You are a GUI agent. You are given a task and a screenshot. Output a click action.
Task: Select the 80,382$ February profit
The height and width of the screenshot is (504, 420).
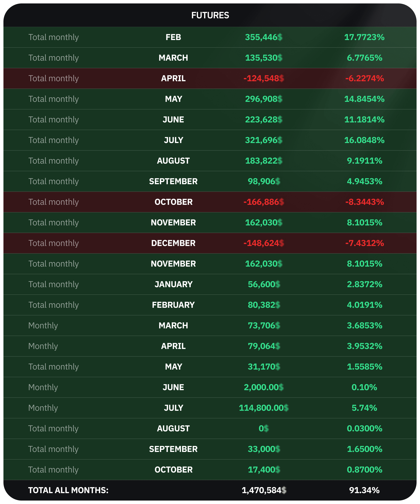tap(264, 305)
